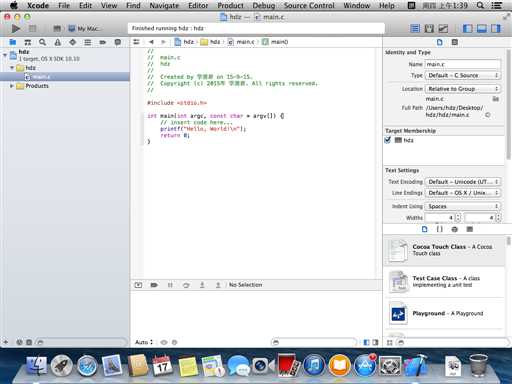Open the Project navigator tab
This screenshot has height=384, width=512.
click(13, 42)
